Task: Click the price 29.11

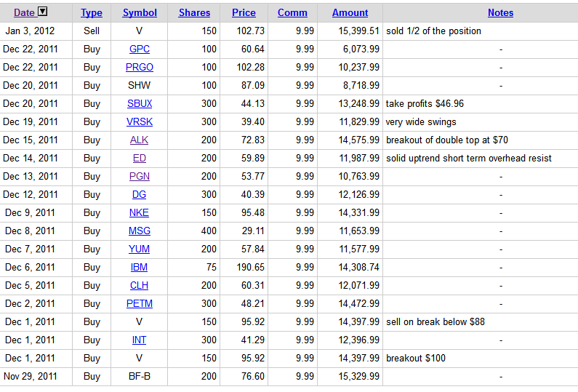Action: [253, 231]
